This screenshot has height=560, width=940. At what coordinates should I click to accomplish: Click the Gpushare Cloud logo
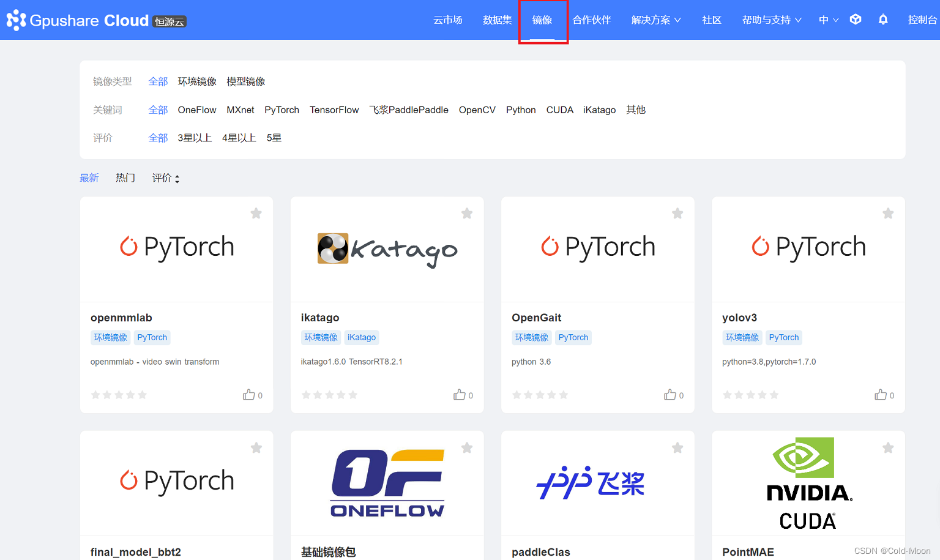[x=96, y=20]
